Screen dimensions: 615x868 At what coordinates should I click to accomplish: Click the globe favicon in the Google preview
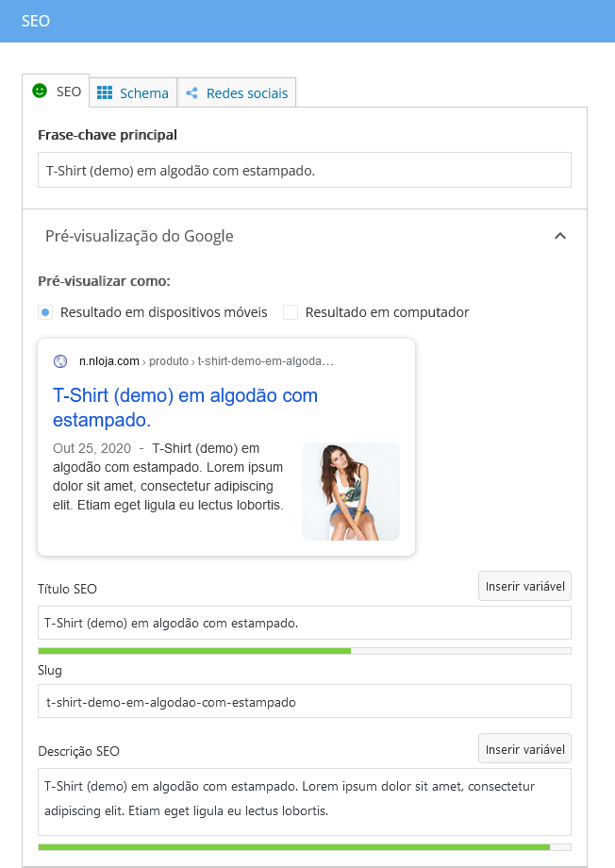[x=60, y=360]
